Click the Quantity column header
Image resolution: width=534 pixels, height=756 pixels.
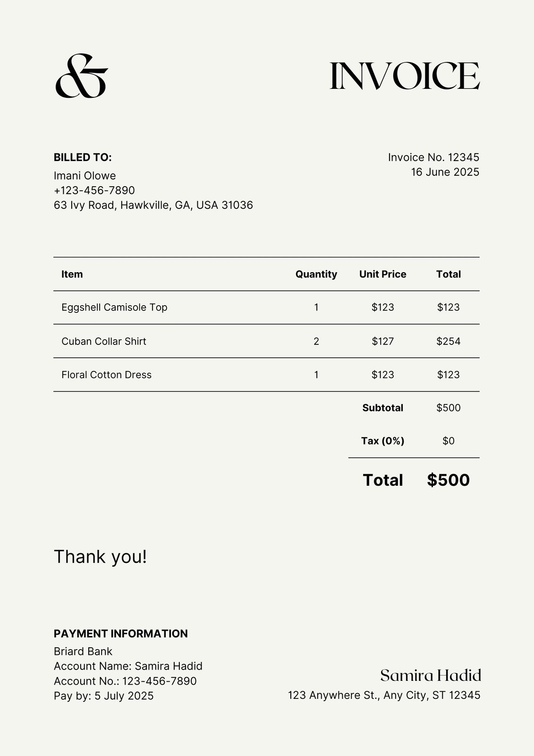[x=316, y=274]
